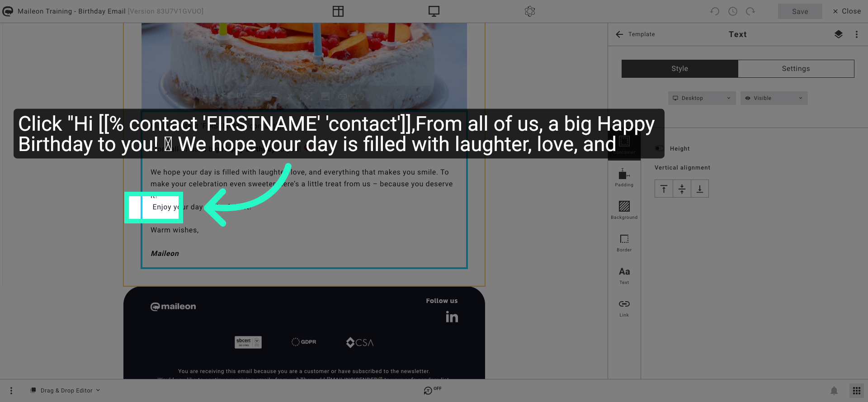Open notifications bell
This screenshot has height=402, width=868.
834,391
